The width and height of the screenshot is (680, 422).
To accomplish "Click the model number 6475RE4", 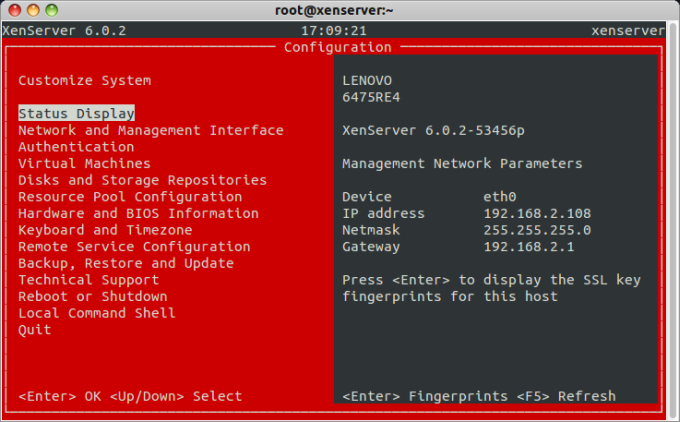I will click(371, 97).
